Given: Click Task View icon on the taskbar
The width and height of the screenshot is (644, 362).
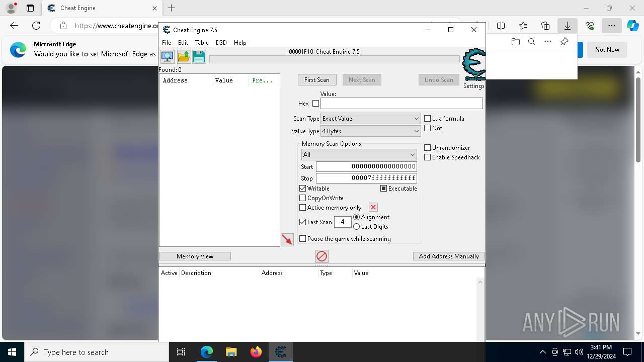Looking at the screenshot, I should tap(181, 352).
